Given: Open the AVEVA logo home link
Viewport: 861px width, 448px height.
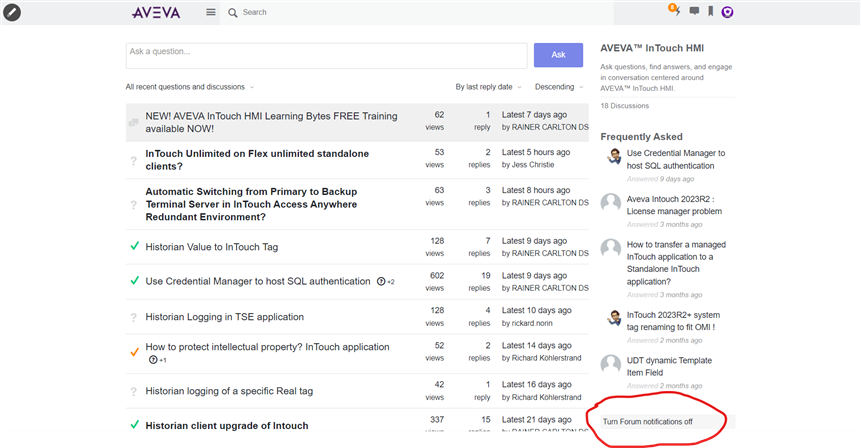Looking at the screenshot, I should tap(156, 12).
